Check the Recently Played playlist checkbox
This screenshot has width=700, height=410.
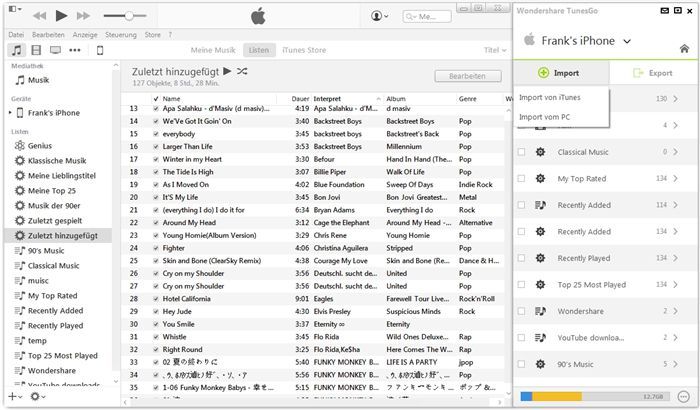coord(521,258)
